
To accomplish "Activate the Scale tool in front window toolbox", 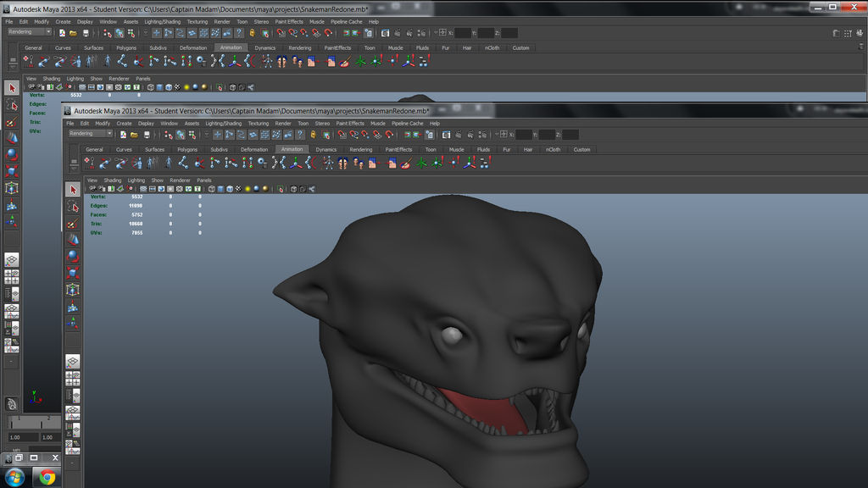I will click(73, 272).
